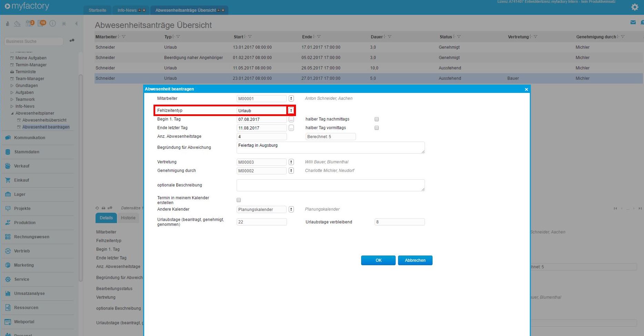
Task: Close the Abwesenheit beantragen dialog
Action: [526, 89]
